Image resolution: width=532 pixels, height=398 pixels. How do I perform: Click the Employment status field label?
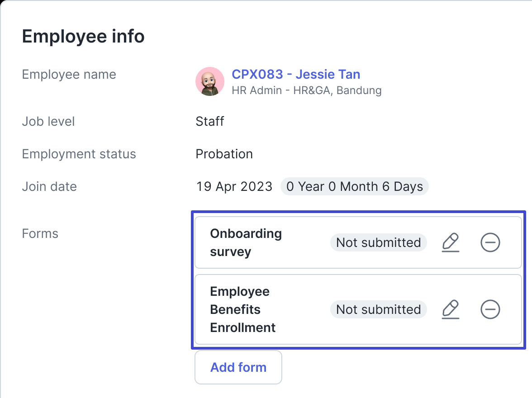coord(79,154)
